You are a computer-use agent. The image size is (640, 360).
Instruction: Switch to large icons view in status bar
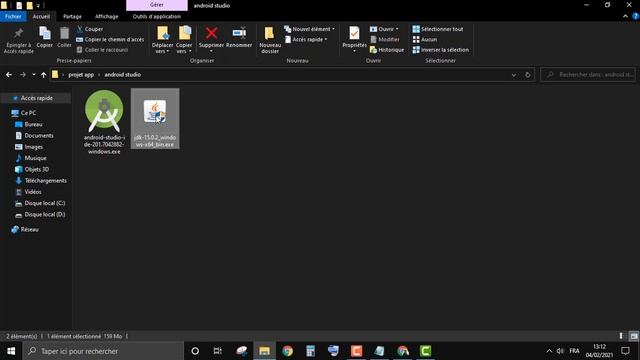633,336
